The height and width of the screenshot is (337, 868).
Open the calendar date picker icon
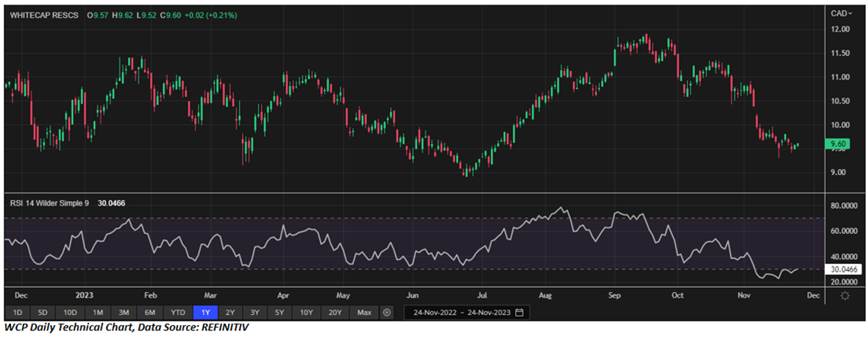[x=520, y=313]
